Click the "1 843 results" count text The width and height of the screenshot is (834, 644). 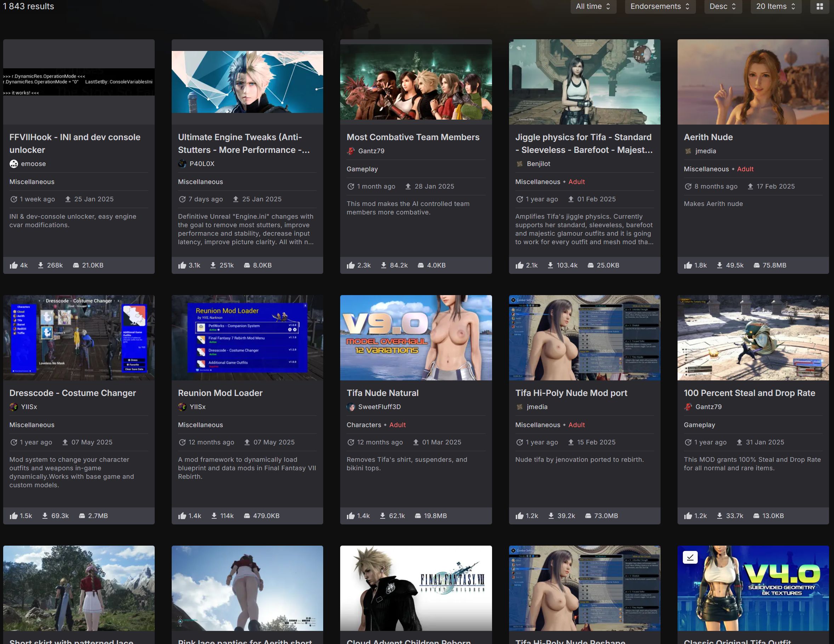(x=29, y=6)
